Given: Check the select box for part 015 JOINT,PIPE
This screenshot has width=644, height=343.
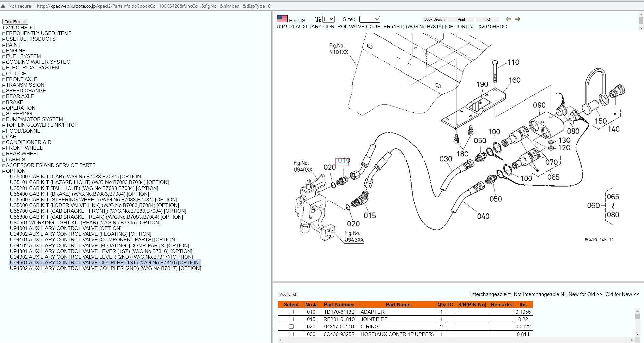Looking at the screenshot, I should tap(291, 319).
